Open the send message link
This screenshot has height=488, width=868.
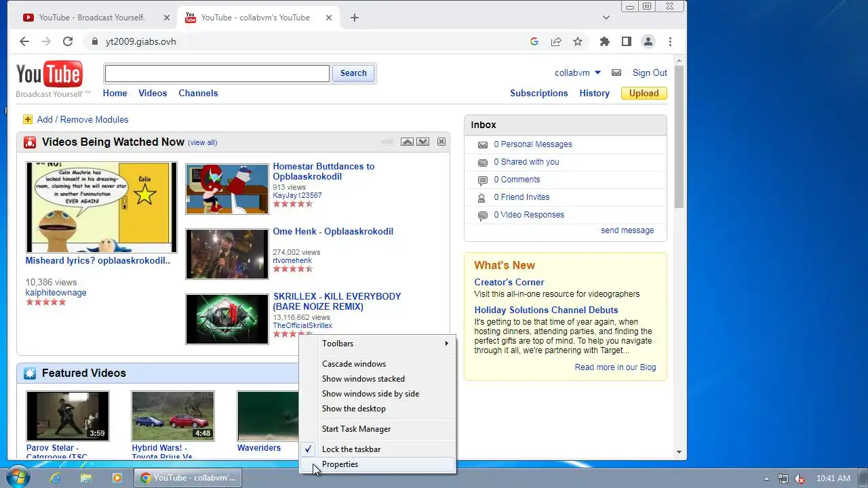coord(627,230)
